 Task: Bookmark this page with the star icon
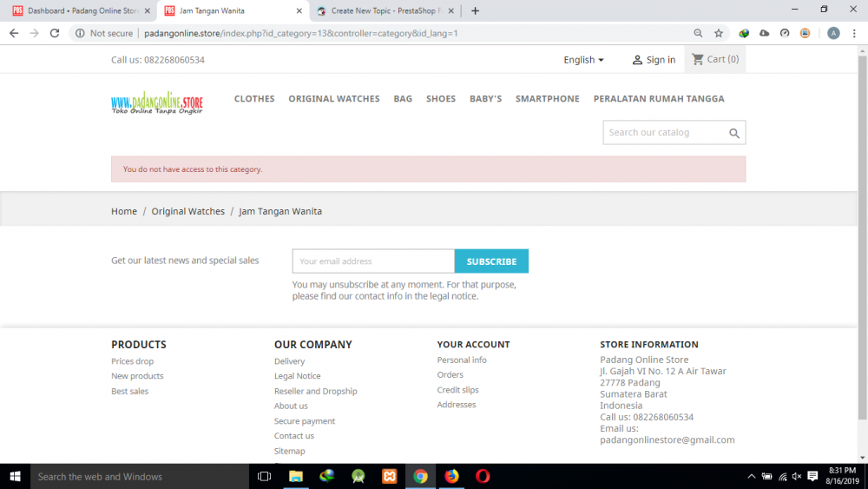[x=719, y=33]
